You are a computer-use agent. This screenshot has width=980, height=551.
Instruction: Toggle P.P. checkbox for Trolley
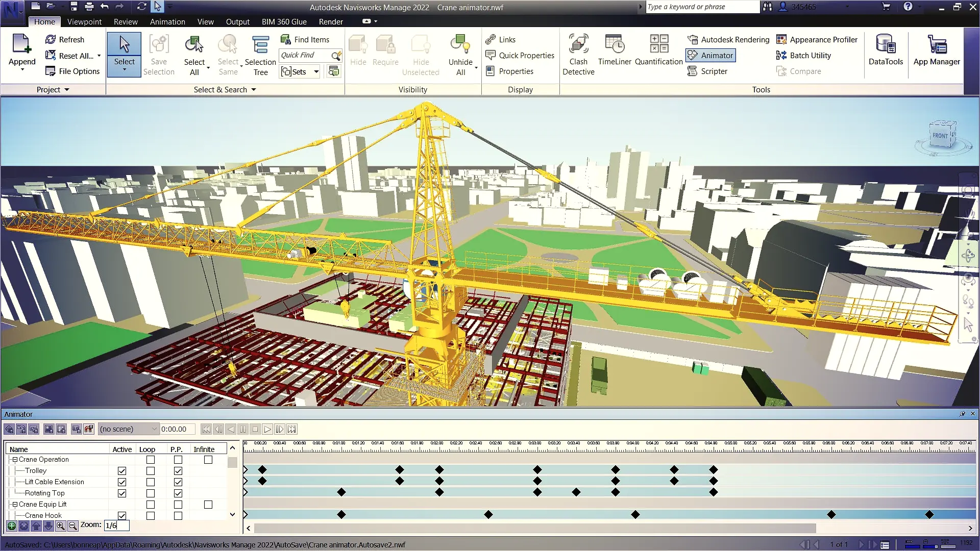click(178, 471)
